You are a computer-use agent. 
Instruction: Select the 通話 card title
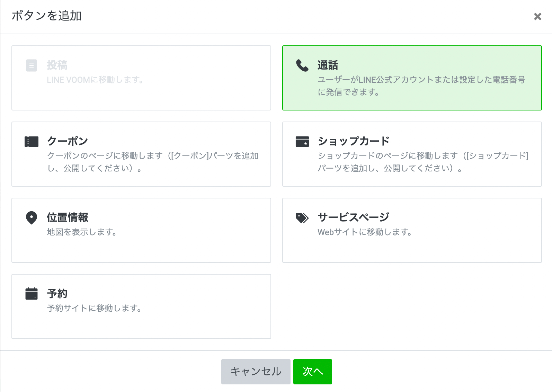click(x=328, y=65)
